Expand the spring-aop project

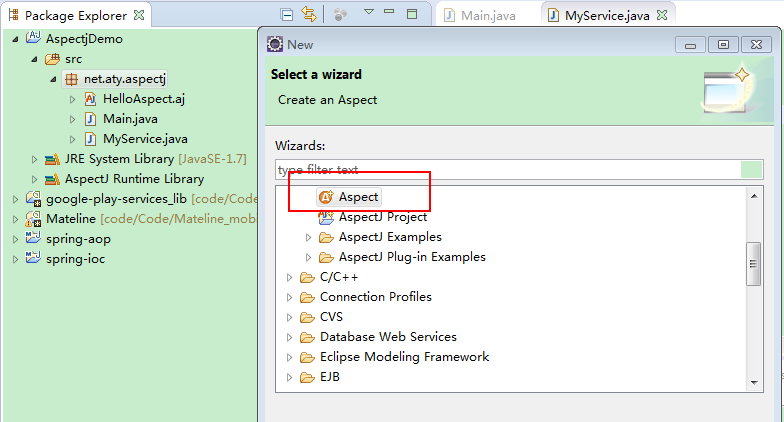pos(16,239)
